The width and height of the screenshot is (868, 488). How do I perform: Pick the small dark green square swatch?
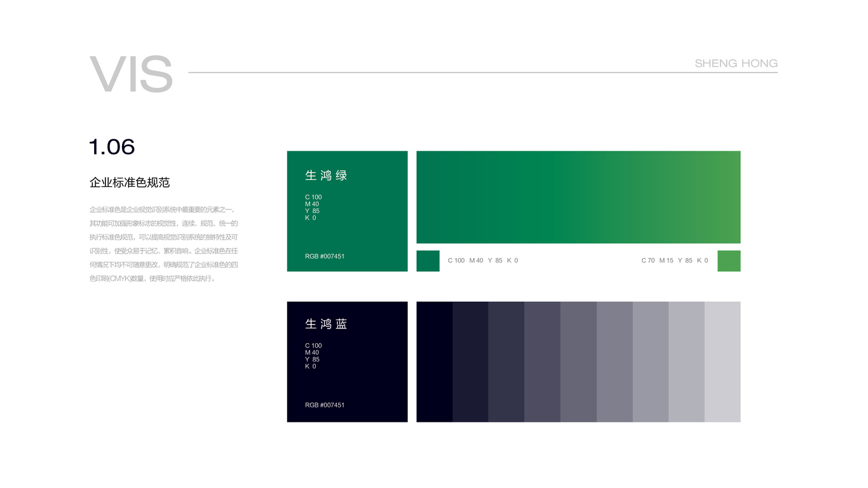[x=428, y=261]
